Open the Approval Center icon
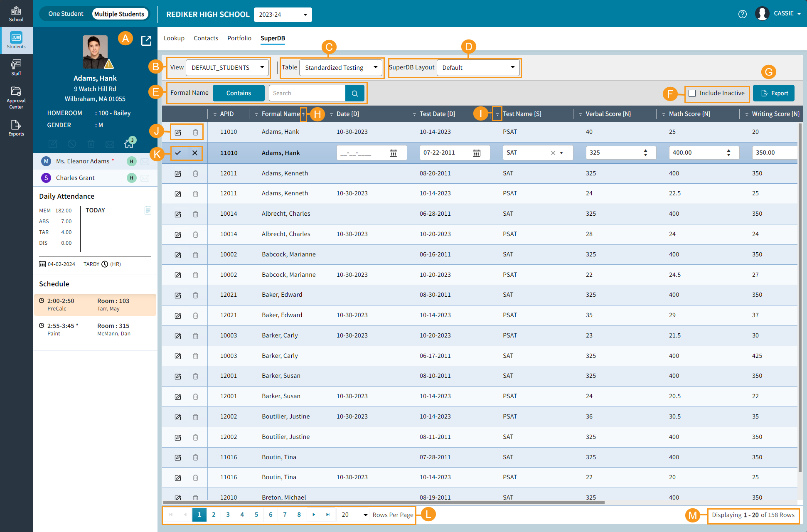This screenshot has width=807, height=532. pyautogui.click(x=16, y=97)
